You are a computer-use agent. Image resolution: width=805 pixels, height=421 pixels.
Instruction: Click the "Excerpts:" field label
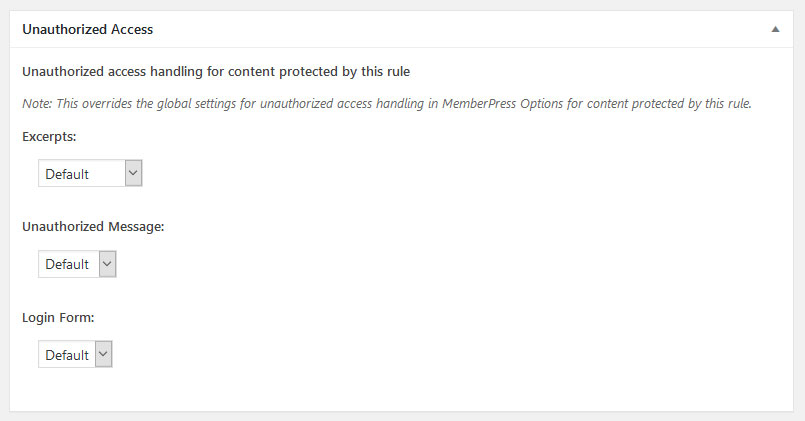[50, 136]
